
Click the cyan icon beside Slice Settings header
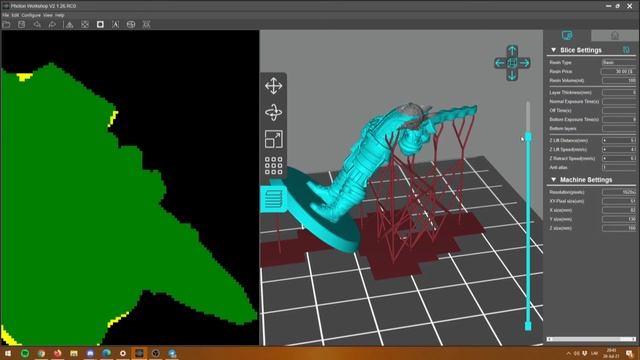(x=627, y=50)
